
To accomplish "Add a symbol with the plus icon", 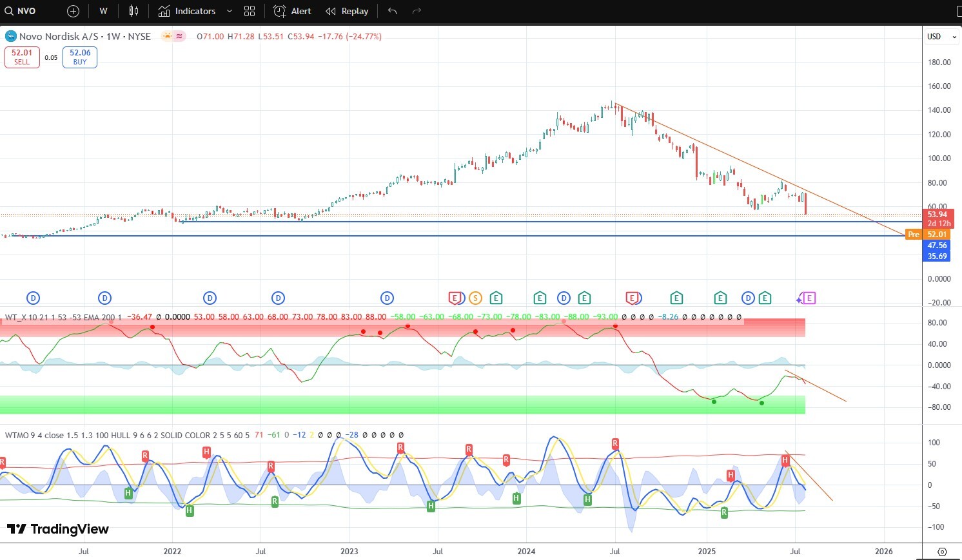I will click(73, 11).
